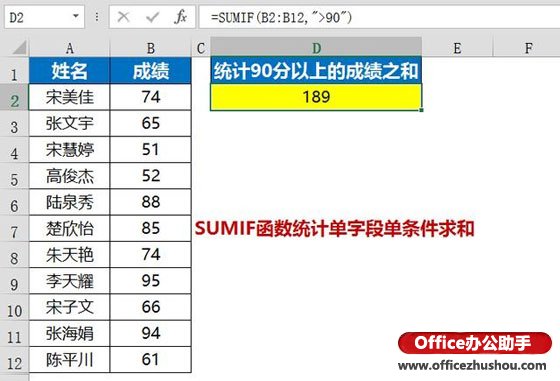Click the score cell 65
The width and height of the screenshot is (560, 381).
click(151, 124)
